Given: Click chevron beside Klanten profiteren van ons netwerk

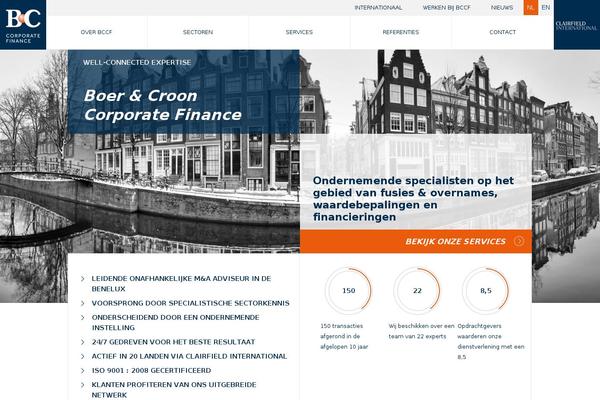Looking at the screenshot, I should (83, 385).
